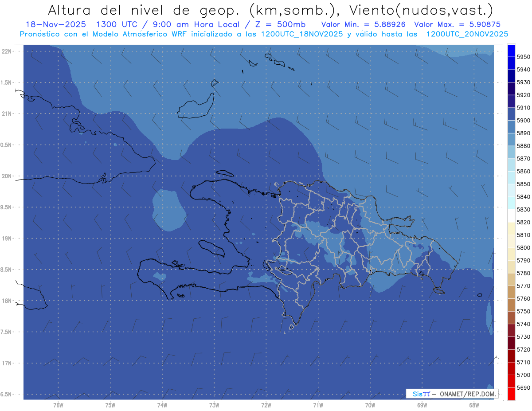Click the legend swatch between 5900 and 5890
The image size is (532, 411).
(511, 127)
